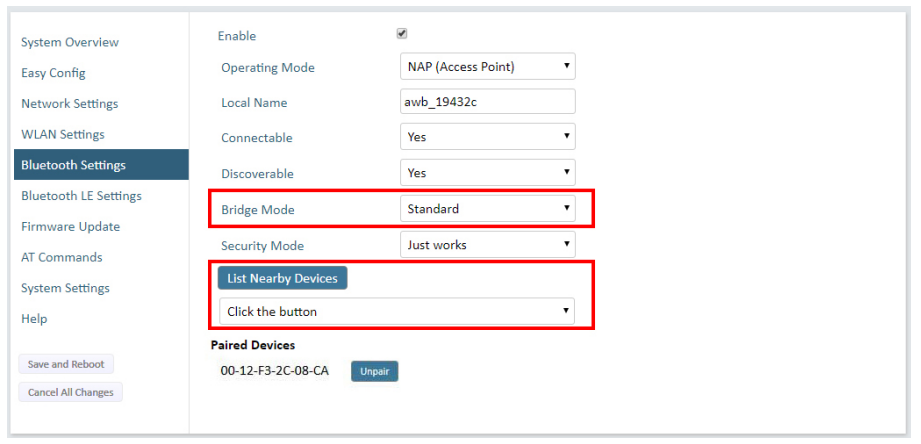921x444 pixels.
Task: Uncheck the Enable checkbox
Action: click(402, 34)
